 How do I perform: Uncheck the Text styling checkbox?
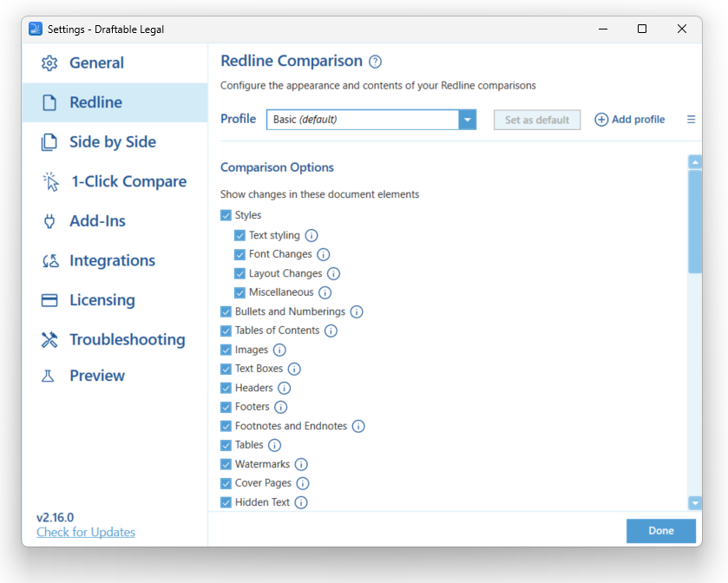pyautogui.click(x=239, y=236)
